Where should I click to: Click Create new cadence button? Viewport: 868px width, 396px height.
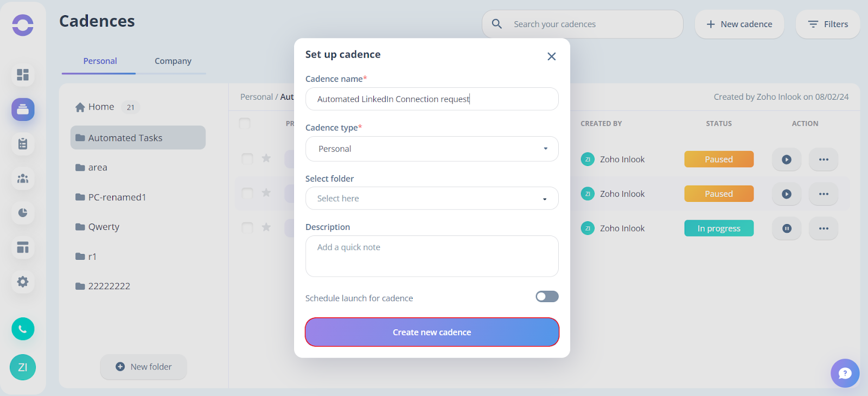click(x=432, y=332)
